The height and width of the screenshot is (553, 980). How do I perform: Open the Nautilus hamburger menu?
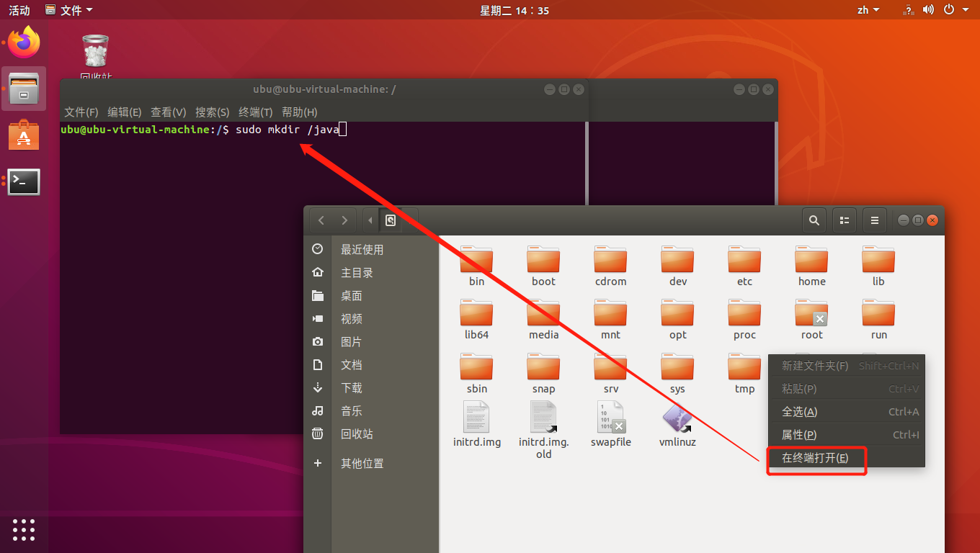pos(874,220)
